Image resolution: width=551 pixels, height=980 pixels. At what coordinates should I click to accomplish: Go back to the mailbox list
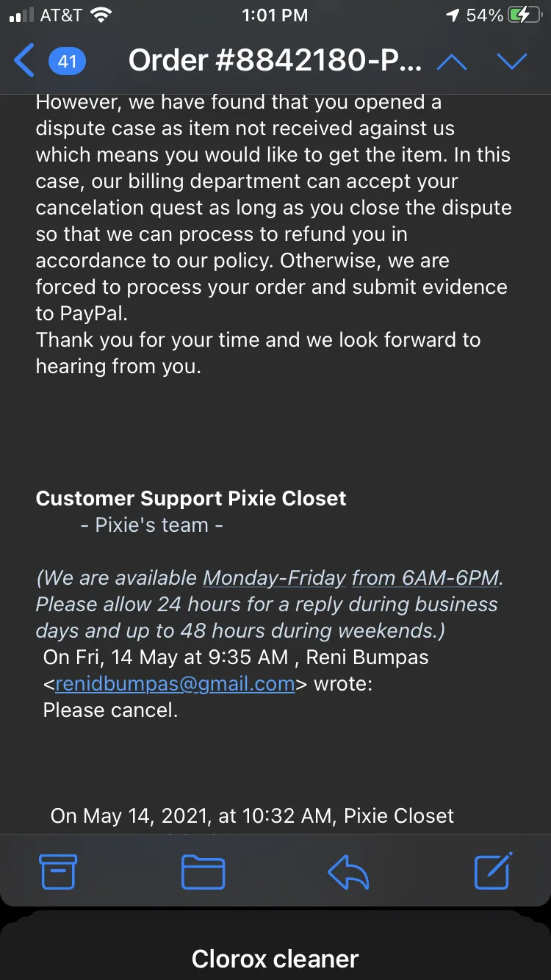24,60
